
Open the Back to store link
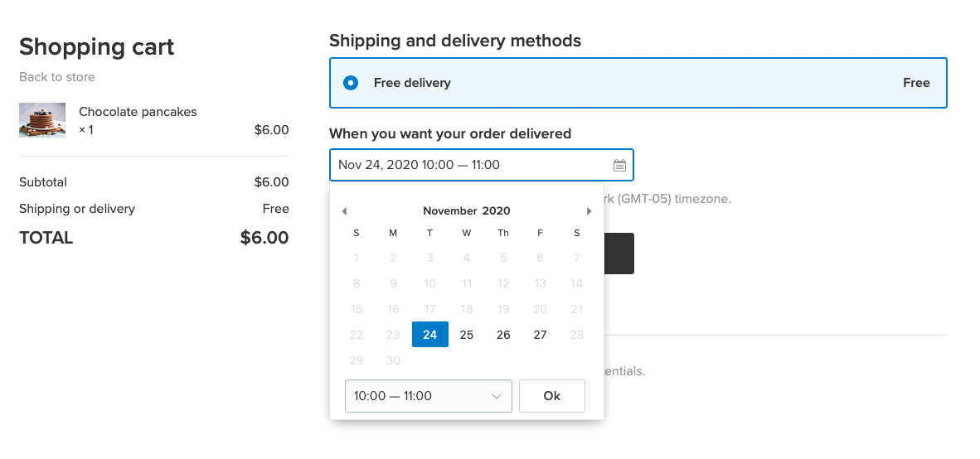57,77
